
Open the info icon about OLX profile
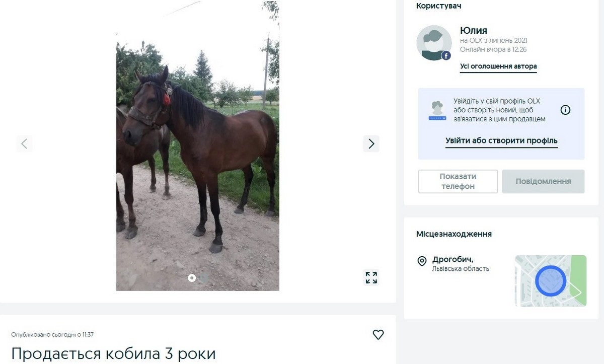[x=565, y=110]
